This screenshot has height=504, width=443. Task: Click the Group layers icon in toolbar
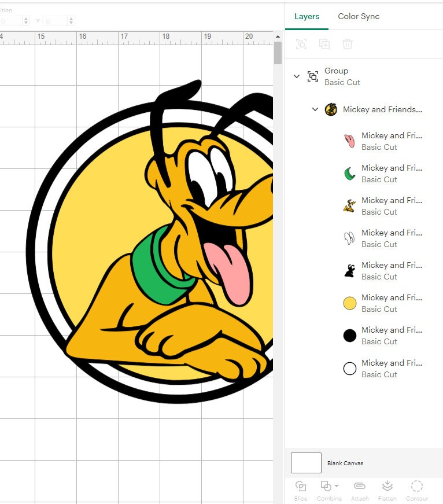point(301,44)
